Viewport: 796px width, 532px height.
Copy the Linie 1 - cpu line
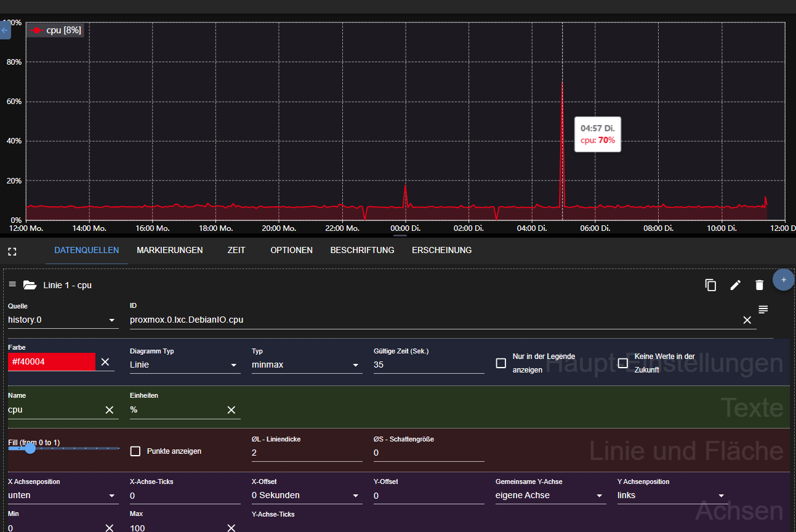710,285
